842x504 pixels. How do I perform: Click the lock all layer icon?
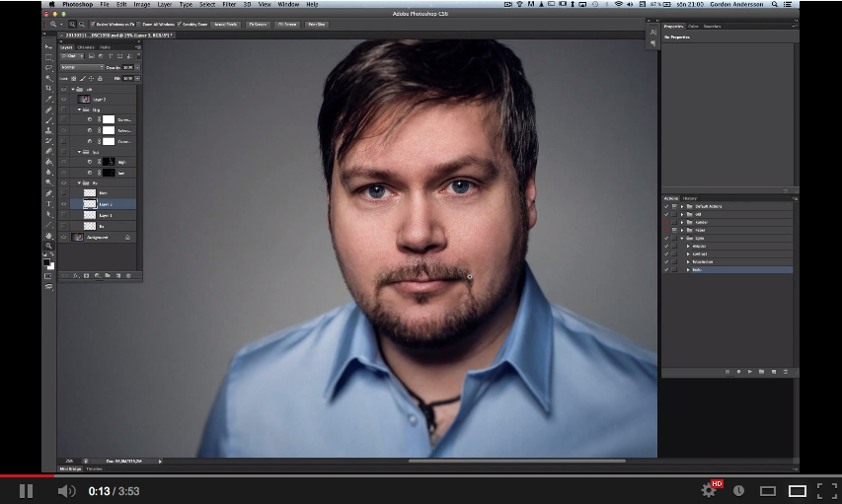coord(100,78)
